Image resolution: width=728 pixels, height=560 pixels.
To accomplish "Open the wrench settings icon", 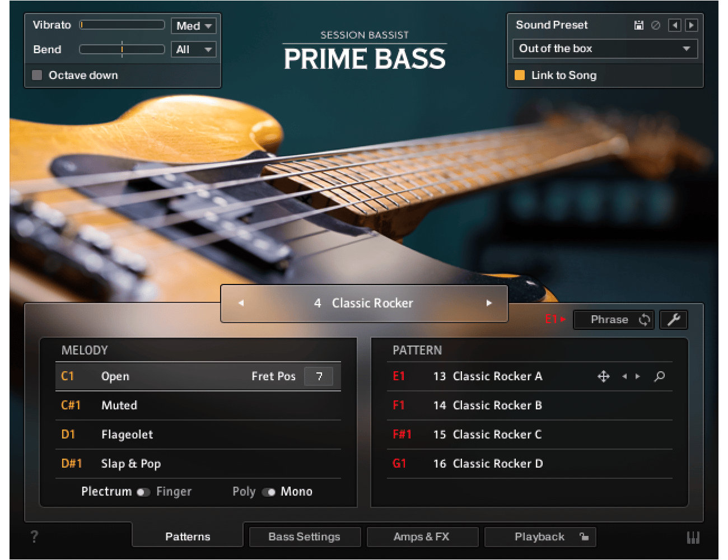I will pos(674,320).
